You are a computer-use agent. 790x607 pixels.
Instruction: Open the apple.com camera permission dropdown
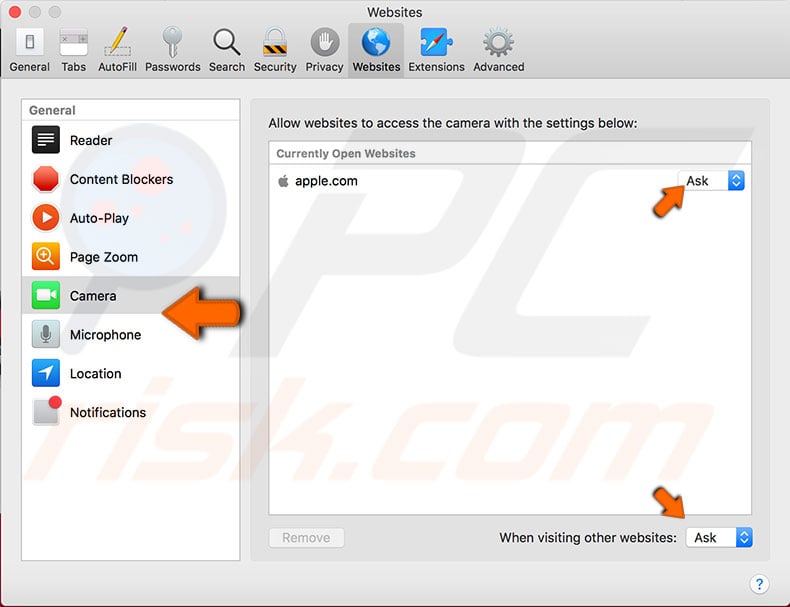pos(711,181)
